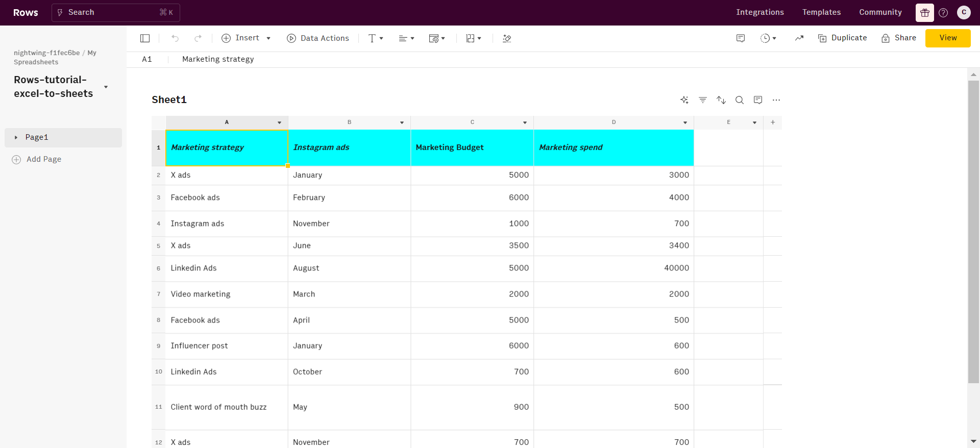This screenshot has height=448, width=980.
Task: Open nightwing-f1fec6be breadcrumb
Action: tap(46, 53)
